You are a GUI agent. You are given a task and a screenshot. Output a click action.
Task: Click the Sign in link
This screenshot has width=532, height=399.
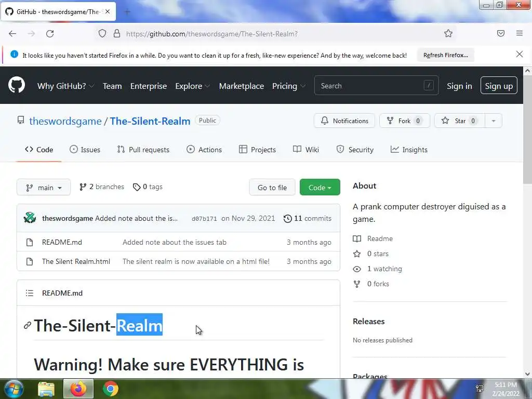pyautogui.click(x=459, y=86)
